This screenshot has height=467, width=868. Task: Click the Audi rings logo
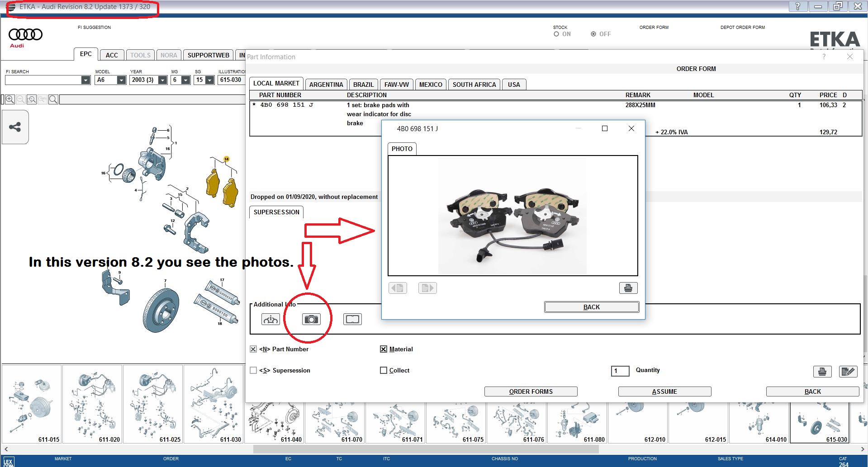26,35
